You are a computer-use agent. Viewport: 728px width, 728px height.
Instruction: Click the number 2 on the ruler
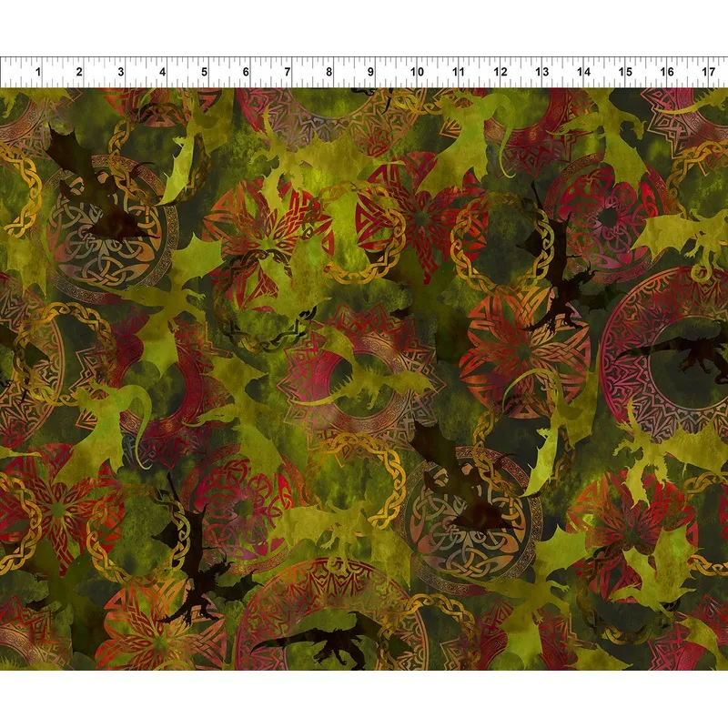click(x=79, y=72)
